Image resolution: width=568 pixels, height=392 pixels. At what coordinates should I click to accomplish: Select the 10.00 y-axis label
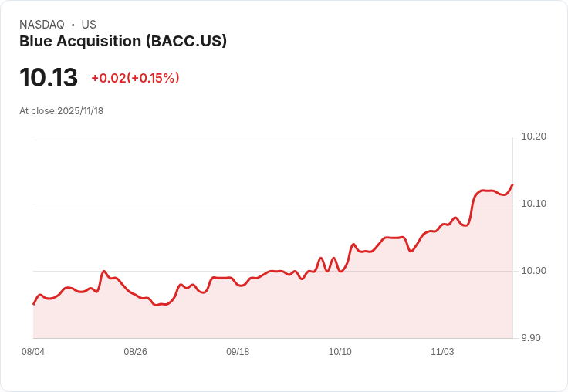click(533, 271)
